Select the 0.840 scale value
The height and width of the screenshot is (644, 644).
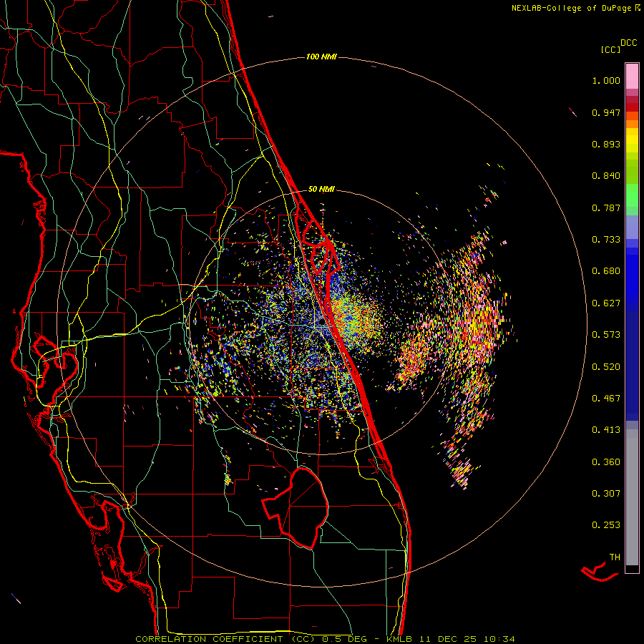pyautogui.click(x=606, y=176)
